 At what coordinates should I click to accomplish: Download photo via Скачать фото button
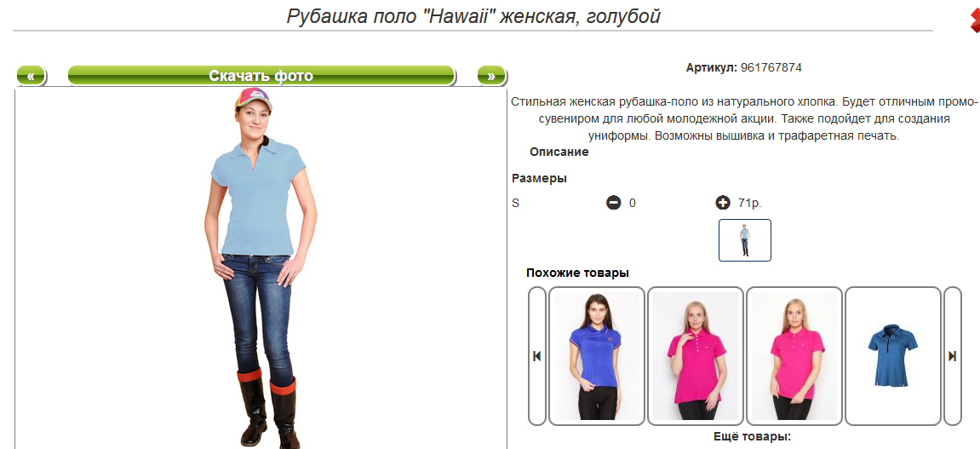[x=261, y=77]
